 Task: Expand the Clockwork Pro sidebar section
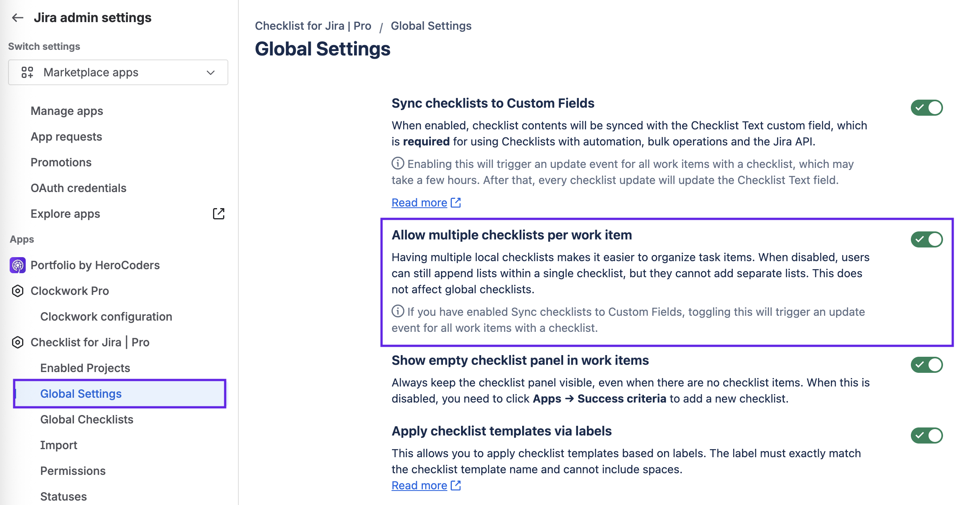tap(70, 291)
